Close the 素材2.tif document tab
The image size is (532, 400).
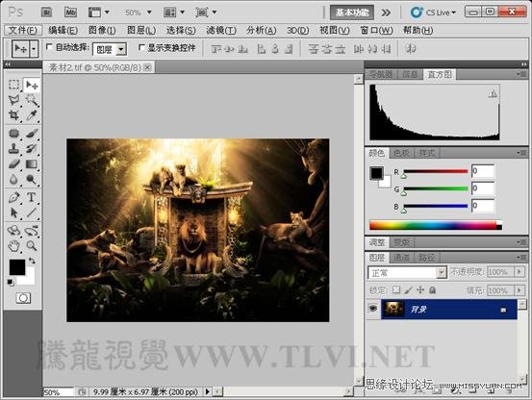(147, 67)
